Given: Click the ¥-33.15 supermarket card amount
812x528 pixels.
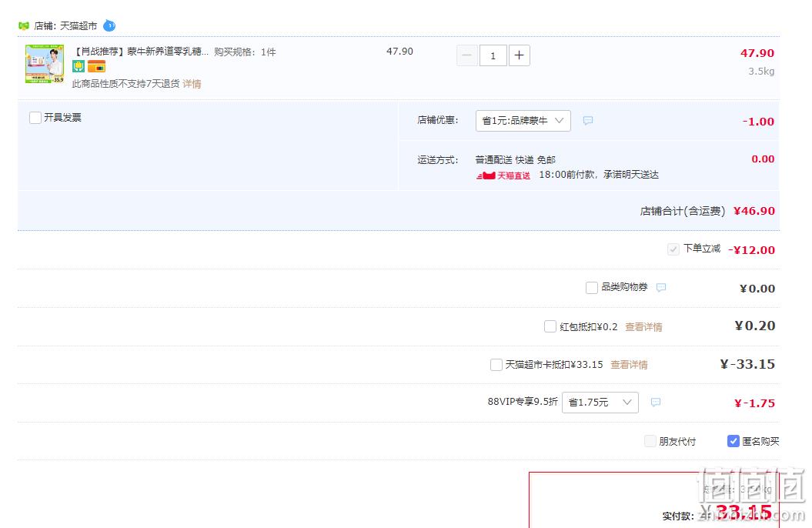Looking at the screenshot, I should [748, 364].
